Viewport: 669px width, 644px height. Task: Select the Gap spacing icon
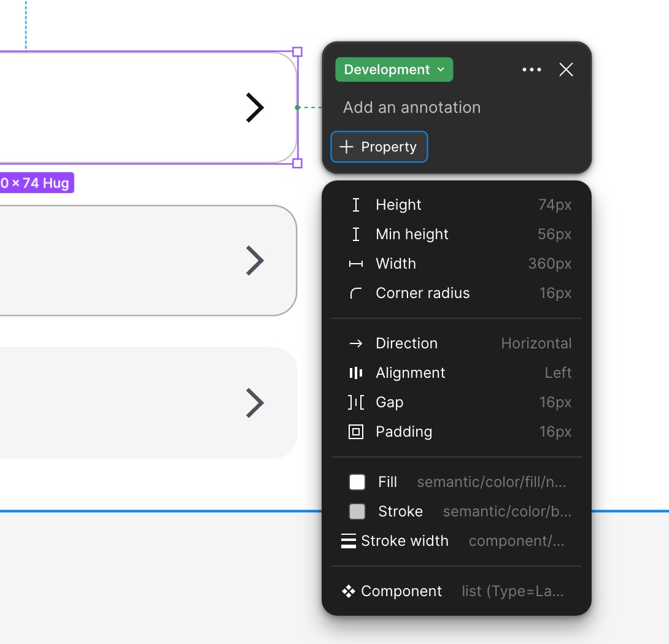[356, 402]
